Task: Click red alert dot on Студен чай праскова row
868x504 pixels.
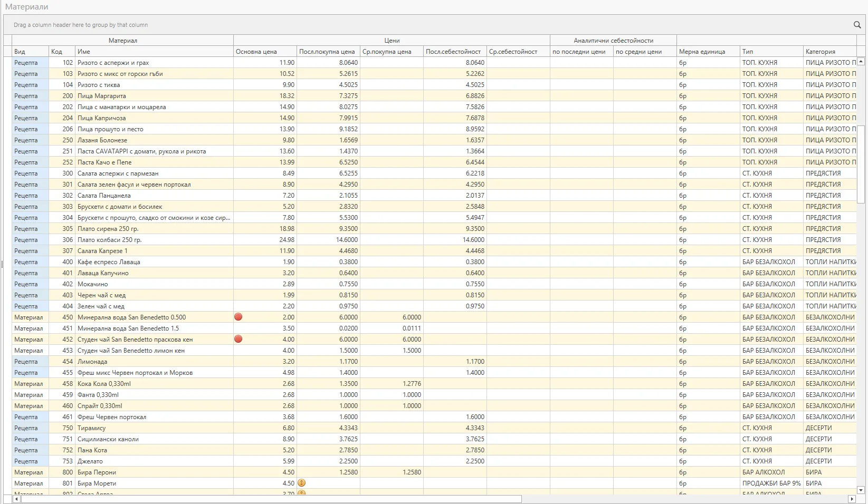Action: pos(238,339)
